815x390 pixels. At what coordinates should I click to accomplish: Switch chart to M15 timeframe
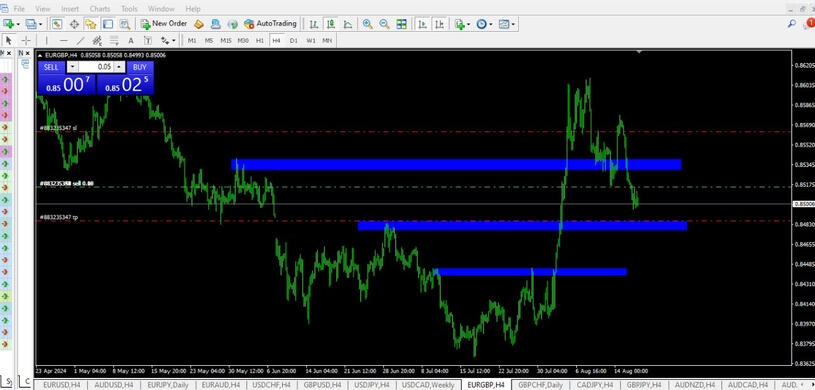pos(226,40)
